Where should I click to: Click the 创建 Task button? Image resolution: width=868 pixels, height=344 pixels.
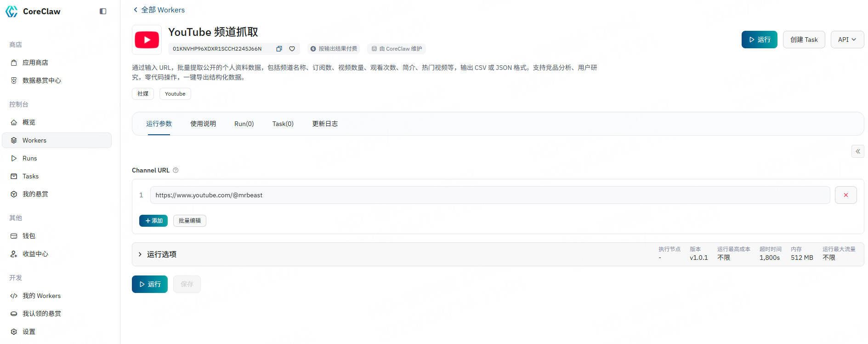pos(804,40)
